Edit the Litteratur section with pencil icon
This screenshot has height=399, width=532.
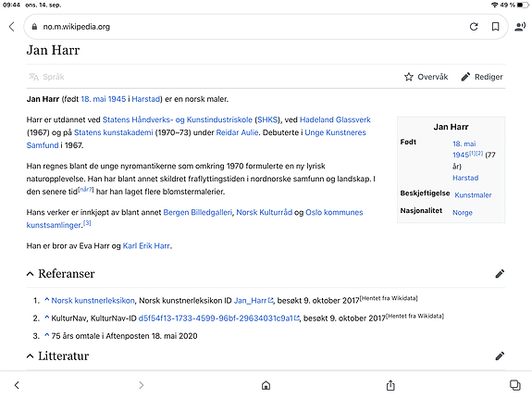pos(500,355)
